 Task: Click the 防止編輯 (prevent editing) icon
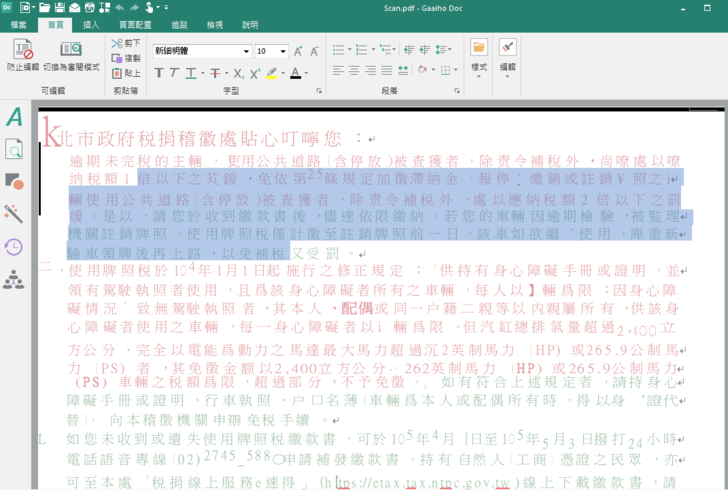[22, 50]
